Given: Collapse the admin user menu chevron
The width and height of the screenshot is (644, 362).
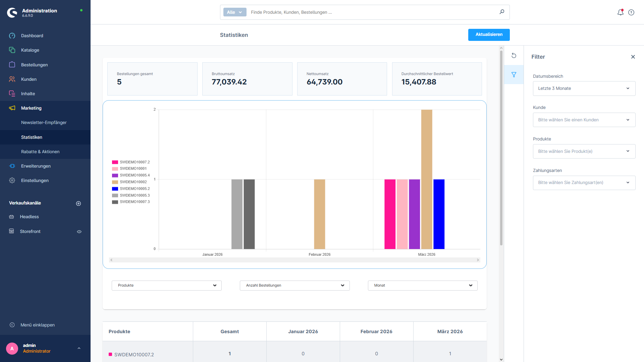Looking at the screenshot, I should tap(79, 348).
